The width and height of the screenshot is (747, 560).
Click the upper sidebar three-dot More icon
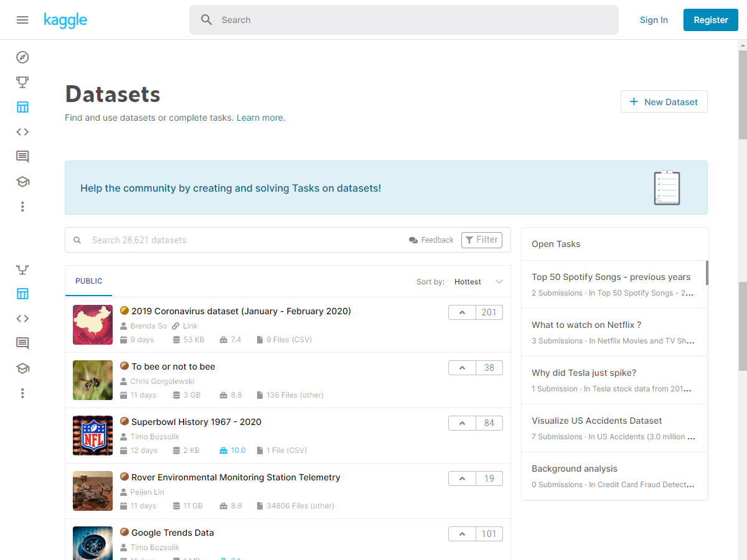tap(22, 207)
